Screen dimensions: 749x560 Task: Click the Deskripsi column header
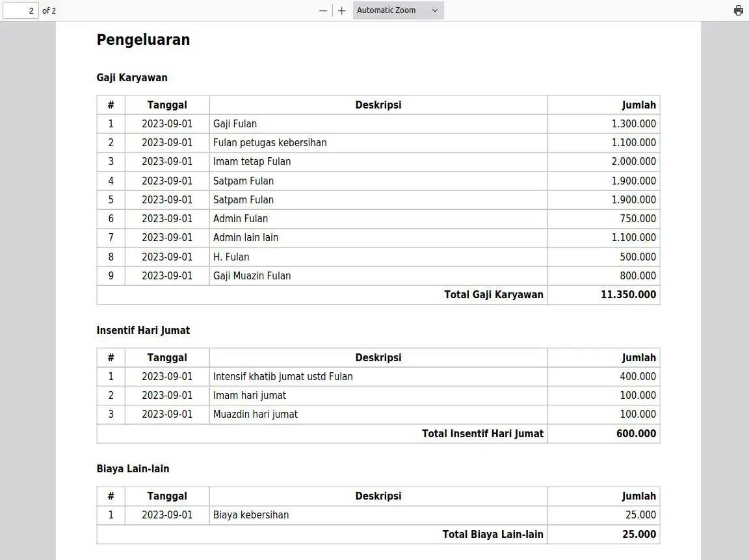tap(378, 105)
